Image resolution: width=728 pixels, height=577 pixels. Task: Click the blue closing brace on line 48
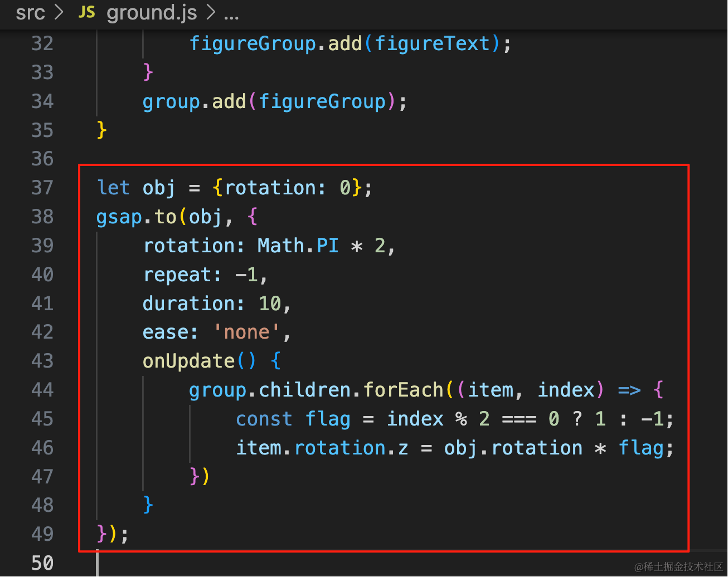148,505
